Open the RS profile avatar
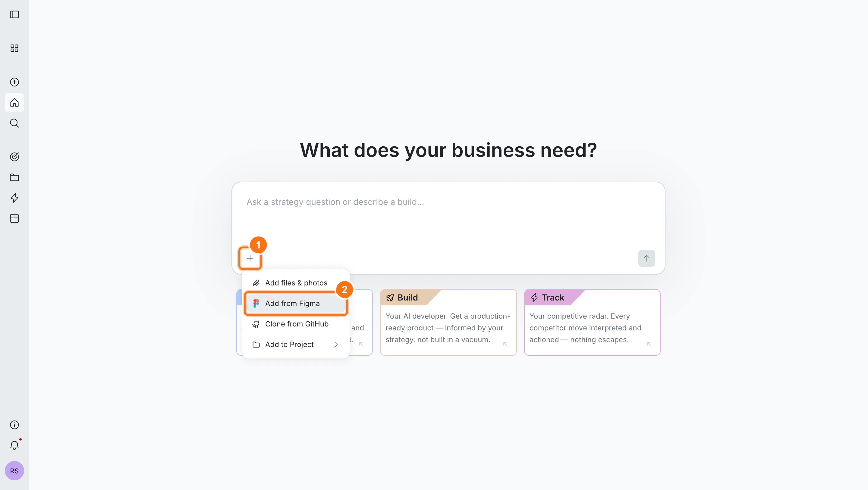Image resolution: width=868 pixels, height=490 pixels. coord(14,471)
